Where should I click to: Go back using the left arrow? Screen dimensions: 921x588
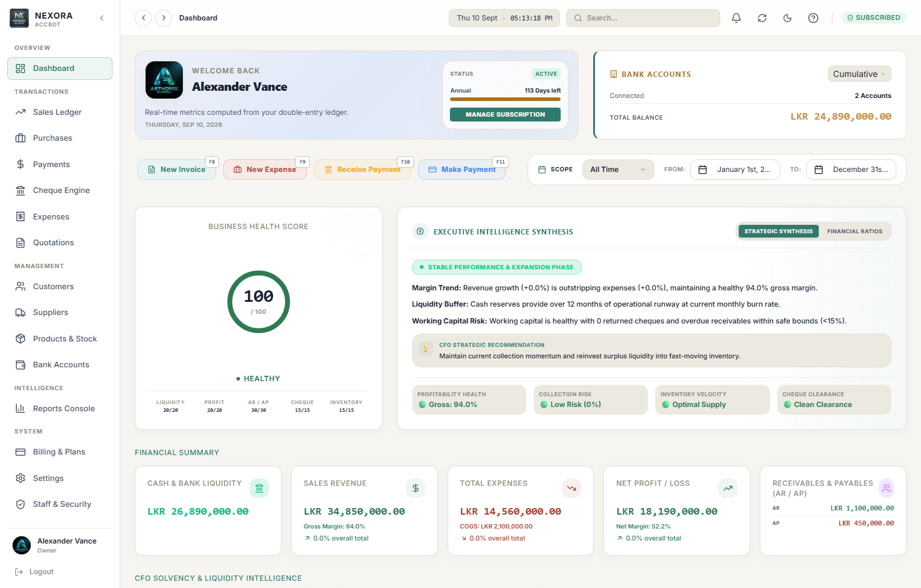(x=143, y=18)
